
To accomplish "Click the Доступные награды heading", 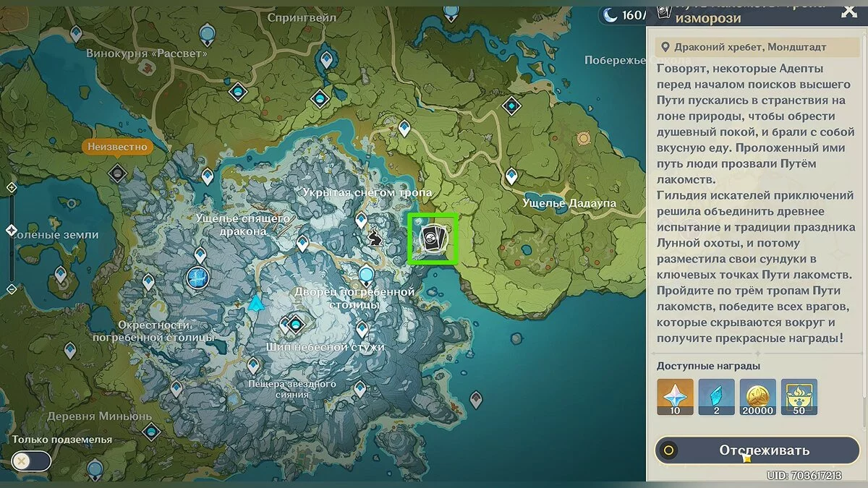I will click(x=708, y=366).
